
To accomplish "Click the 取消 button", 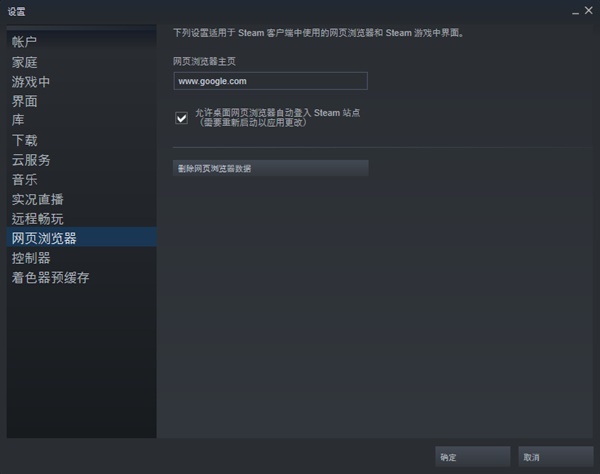I will point(556,457).
